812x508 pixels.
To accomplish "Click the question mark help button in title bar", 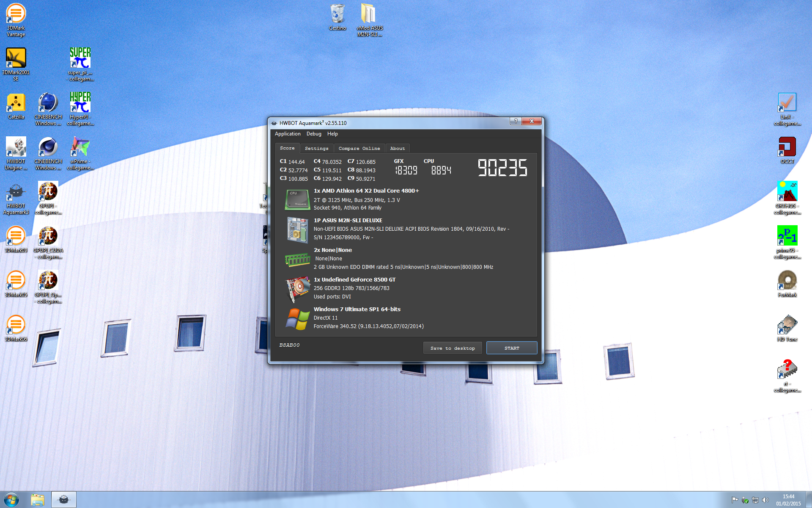I will [515, 121].
